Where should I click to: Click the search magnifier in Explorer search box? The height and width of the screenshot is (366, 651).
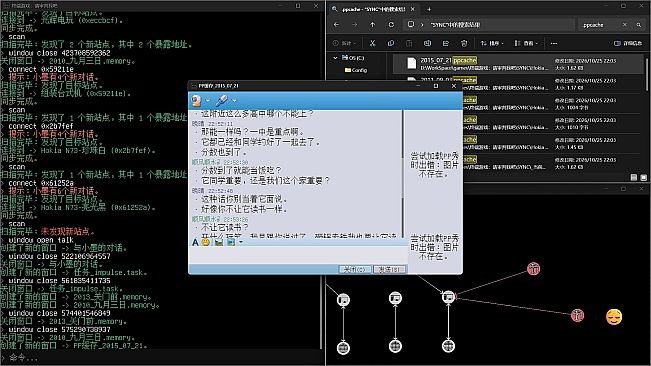[x=639, y=25]
